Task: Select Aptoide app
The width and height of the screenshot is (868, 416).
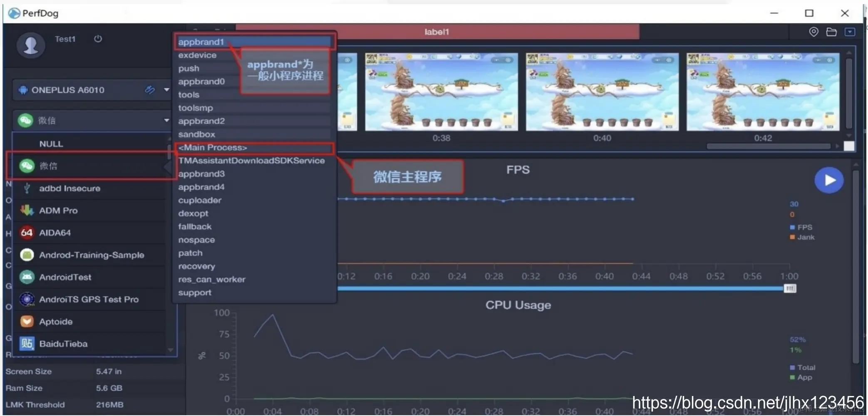Action: pos(89,321)
